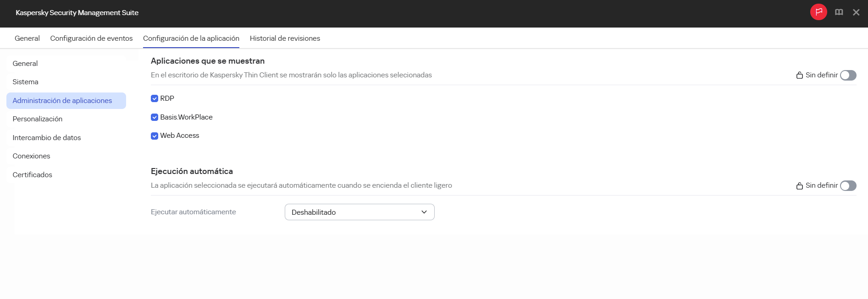This screenshot has width=868, height=299.
Task: Click the Aplicaciones que se muestran heading
Action: click(x=208, y=61)
